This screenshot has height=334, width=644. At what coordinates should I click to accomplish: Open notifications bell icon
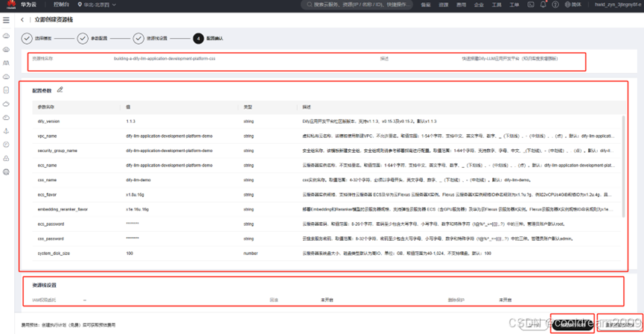pos(543,4)
